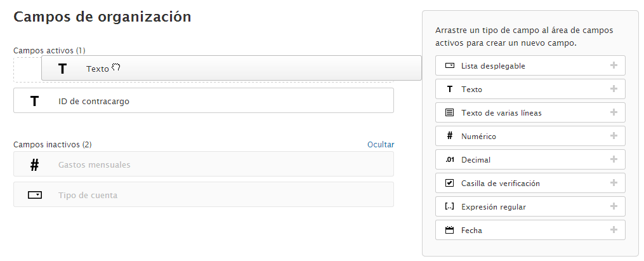This screenshot has height=261, width=644.
Task: Add a Texto field using plus sign
Action: pos(614,89)
